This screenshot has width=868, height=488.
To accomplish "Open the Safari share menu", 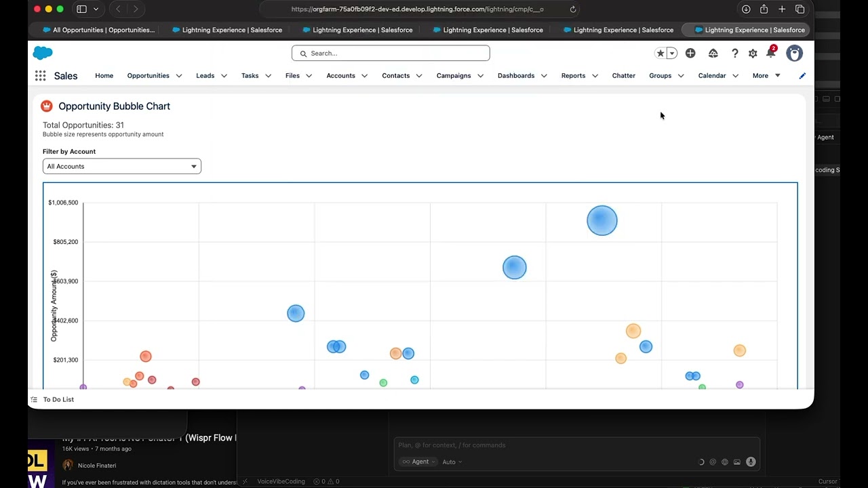I will (764, 9).
